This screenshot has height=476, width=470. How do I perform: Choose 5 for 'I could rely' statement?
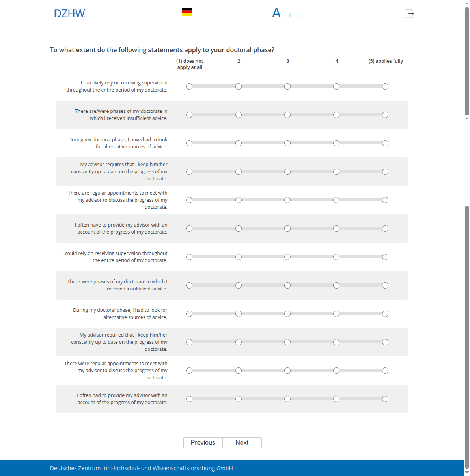pyautogui.click(x=385, y=257)
